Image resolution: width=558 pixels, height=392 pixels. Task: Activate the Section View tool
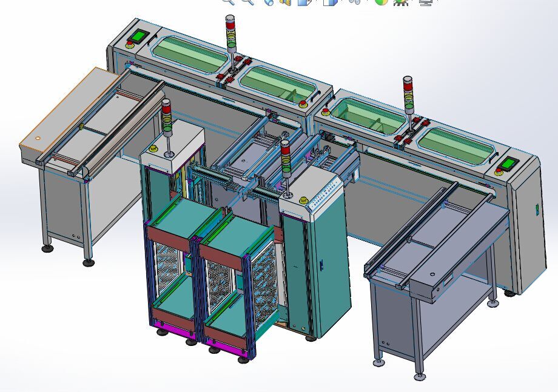click(x=285, y=2)
